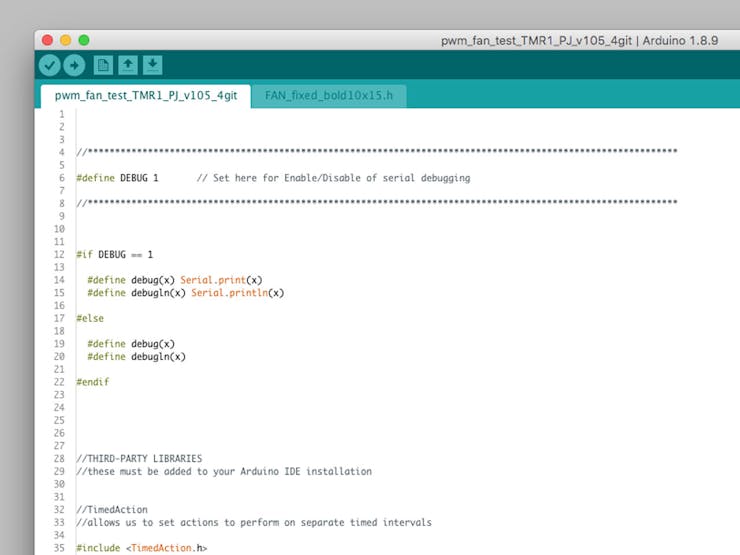Screen dimensions: 740x555
Task: Click 'Serial.println' on line 15
Action: [229, 293]
